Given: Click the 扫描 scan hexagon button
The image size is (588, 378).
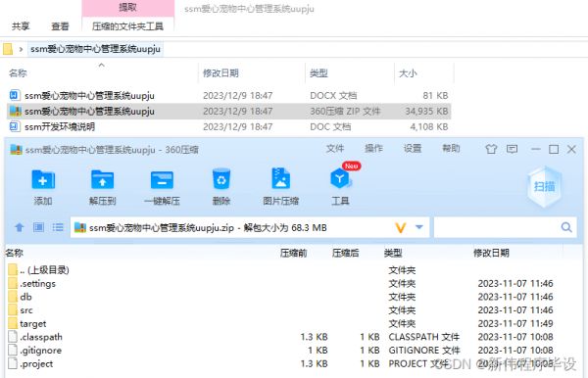Looking at the screenshot, I should click(544, 187).
